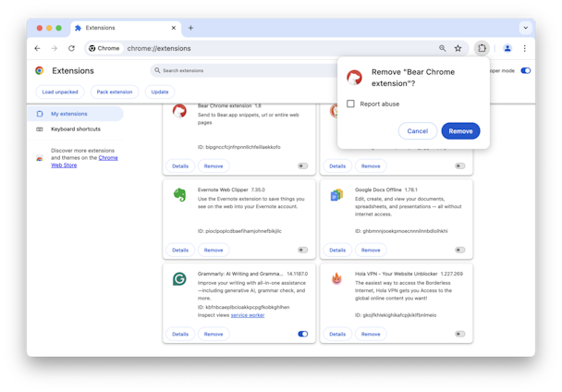Open Details on the card behind the dialog
Screen dimensions: 562x392
click(337, 166)
